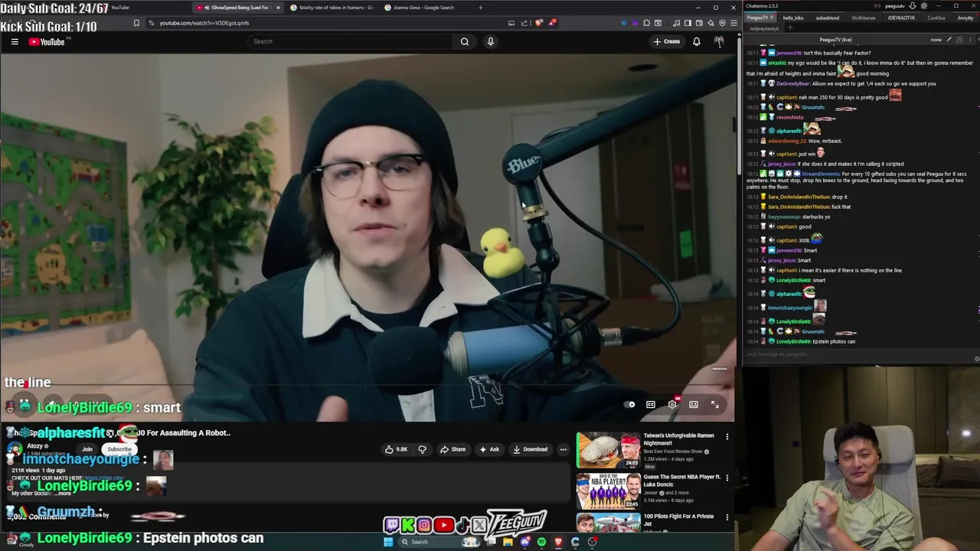The width and height of the screenshot is (980, 551).
Task: Open Windows Start menu
Action: click(388, 542)
